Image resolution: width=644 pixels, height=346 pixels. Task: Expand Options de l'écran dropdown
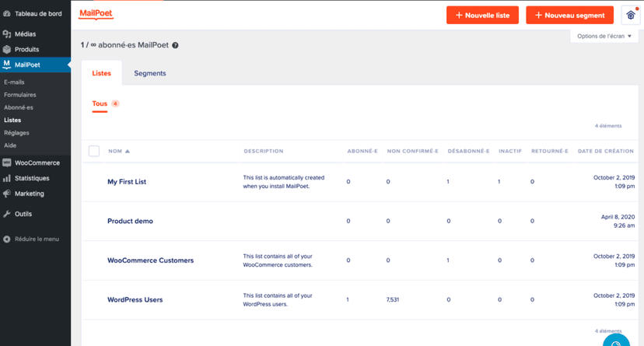coord(604,36)
